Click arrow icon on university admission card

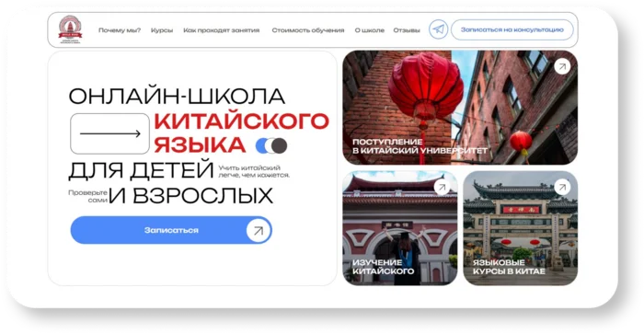click(x=562, y=66)
